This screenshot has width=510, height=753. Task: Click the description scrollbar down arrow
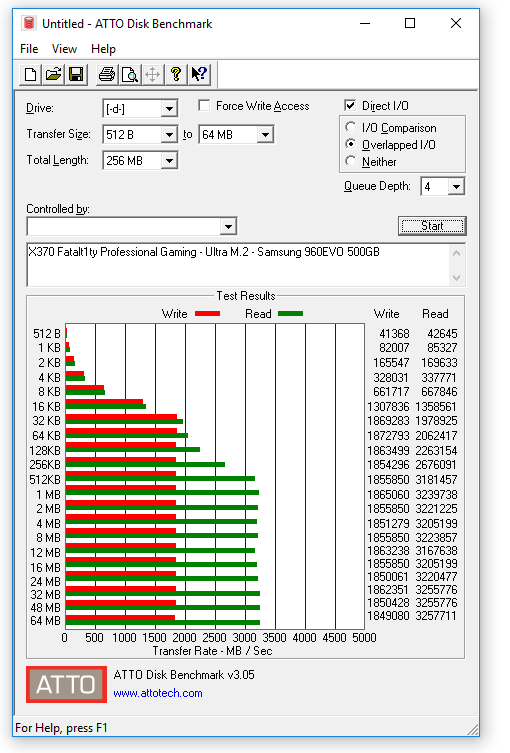[457, 278]
